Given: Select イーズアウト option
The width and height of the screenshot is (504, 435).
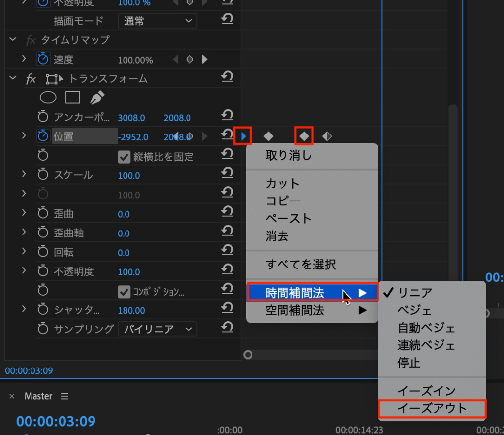Looking at the screenshot, I should pos(432,408).
